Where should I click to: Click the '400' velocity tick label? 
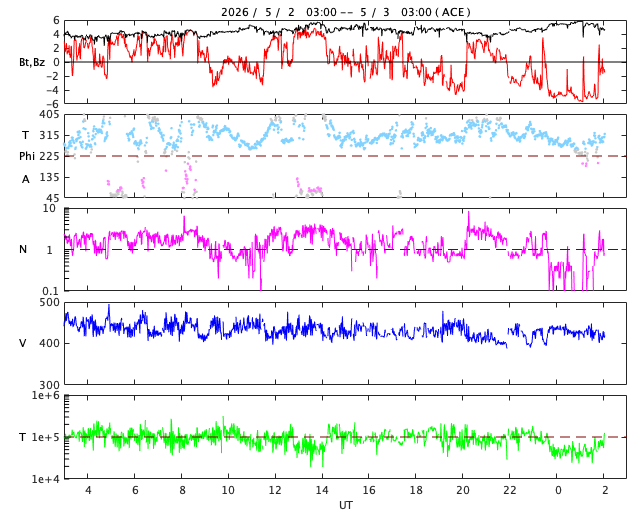coord(49,343)
